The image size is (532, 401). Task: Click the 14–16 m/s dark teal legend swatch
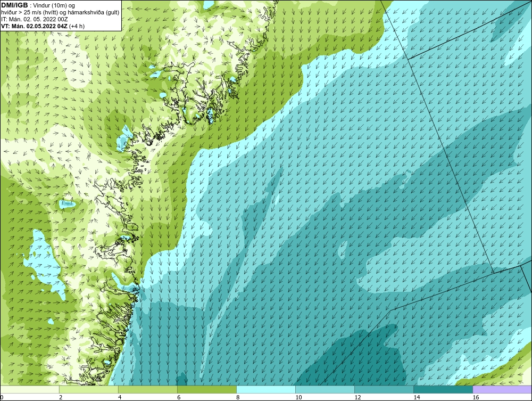click(443, 389)
